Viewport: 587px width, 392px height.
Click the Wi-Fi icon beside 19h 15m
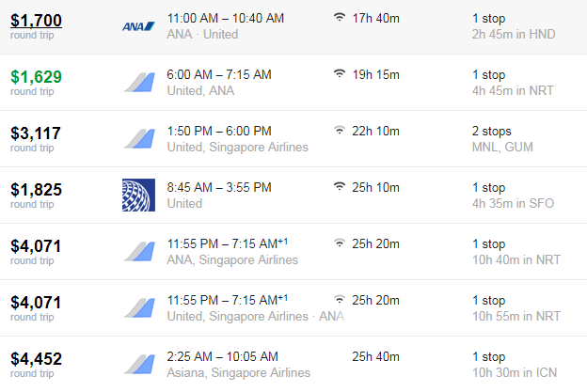[340, 73]
